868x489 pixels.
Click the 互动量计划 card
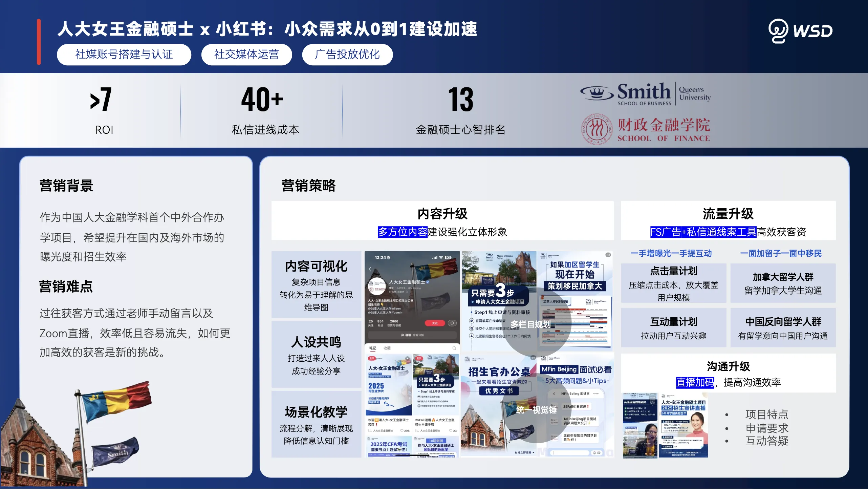click(x=673, y=328)
